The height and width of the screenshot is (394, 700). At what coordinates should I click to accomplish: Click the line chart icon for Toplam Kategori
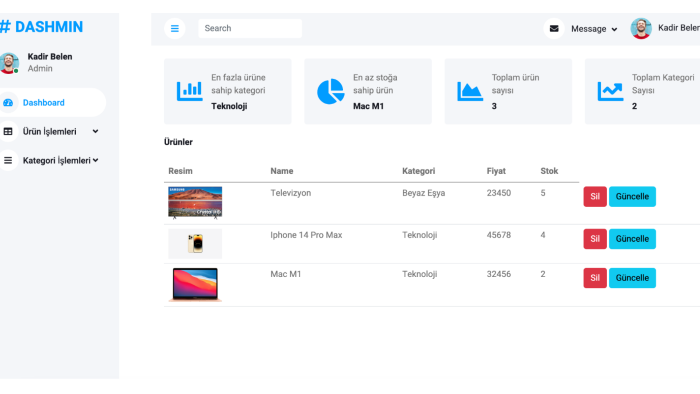(610, 91)
